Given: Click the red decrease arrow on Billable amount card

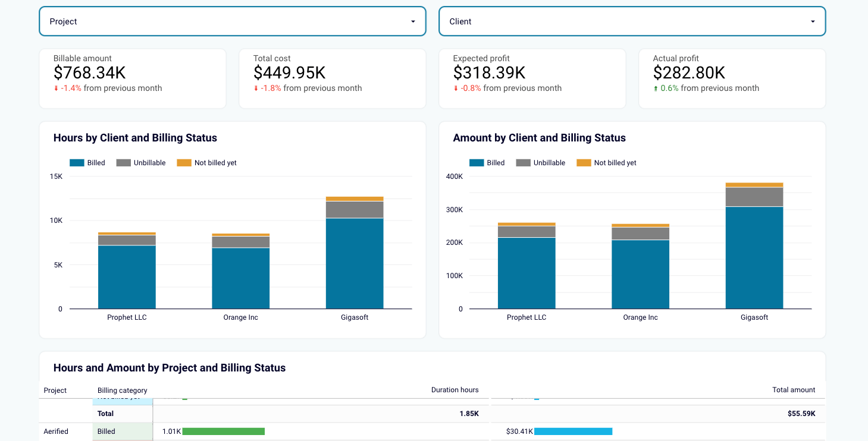Looking at the screenshot, I should pyautogui.click(x=57, y=88).
